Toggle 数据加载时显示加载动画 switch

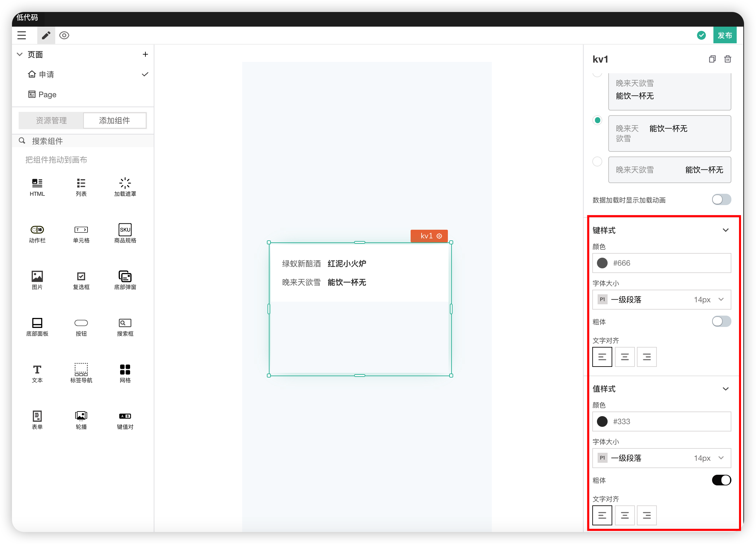721,199
